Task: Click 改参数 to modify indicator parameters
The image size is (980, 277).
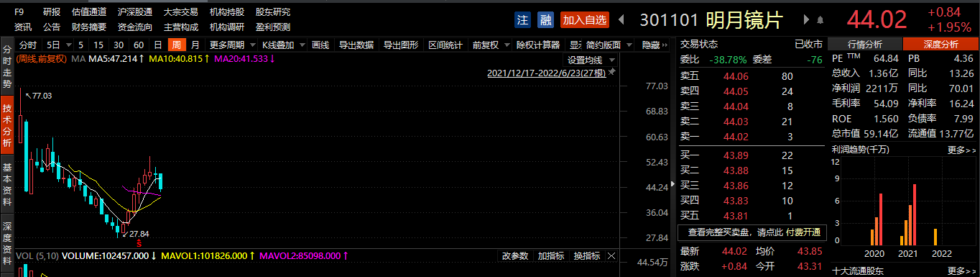Action: click(x=515, y=255)
